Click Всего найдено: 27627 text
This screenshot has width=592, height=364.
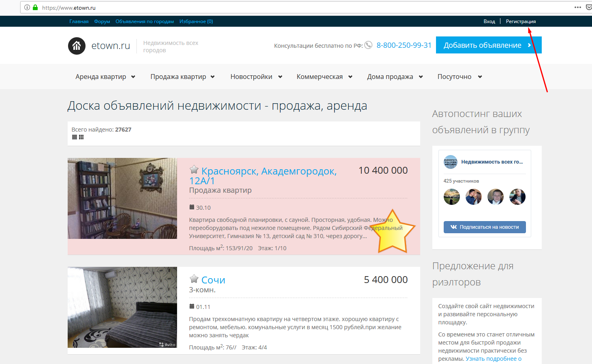(101, 130)
